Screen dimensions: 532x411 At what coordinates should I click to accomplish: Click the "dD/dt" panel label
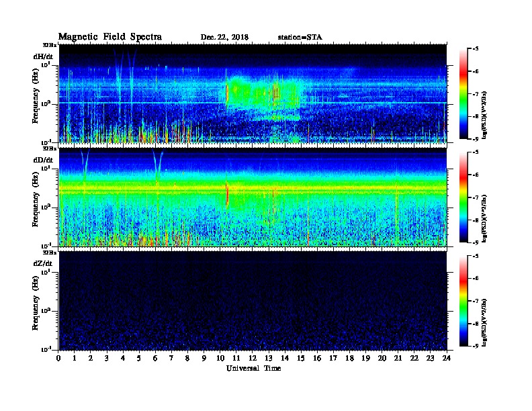pos(43,160)
